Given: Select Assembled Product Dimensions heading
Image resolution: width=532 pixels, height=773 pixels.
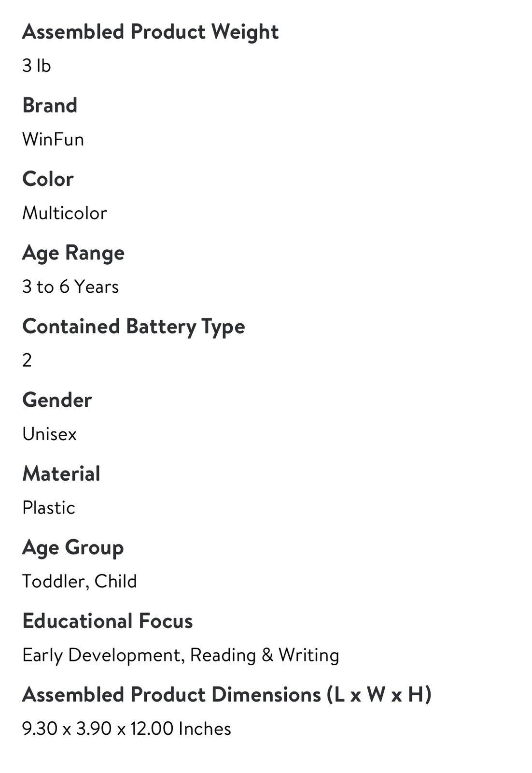Looking at the screenshot, I should tap(227, 695).
